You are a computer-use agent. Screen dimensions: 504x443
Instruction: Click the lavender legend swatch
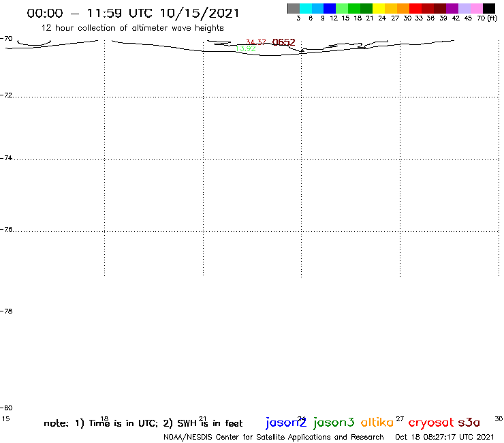464,8
